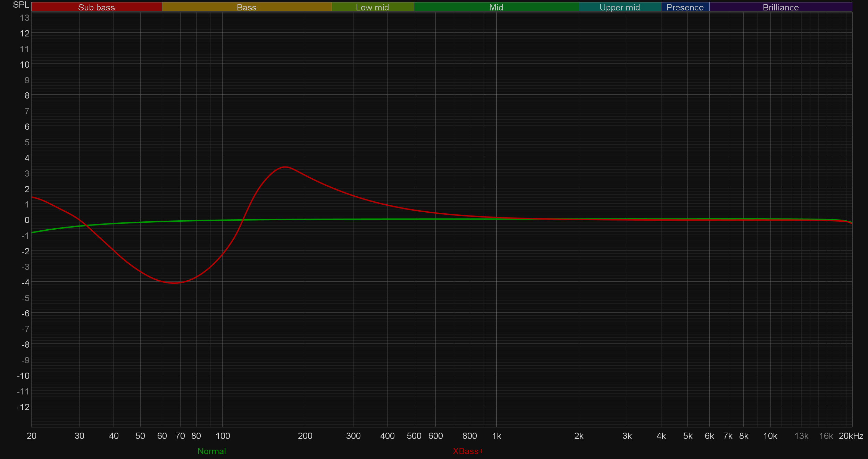Click the 0 dB axis label
The height and width of the screenshot is (459, 868).
pyautogui.click(x=27, y=220)
